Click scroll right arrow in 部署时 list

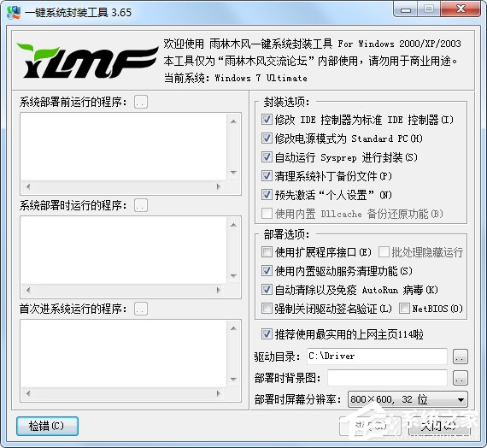coord(219,290)
